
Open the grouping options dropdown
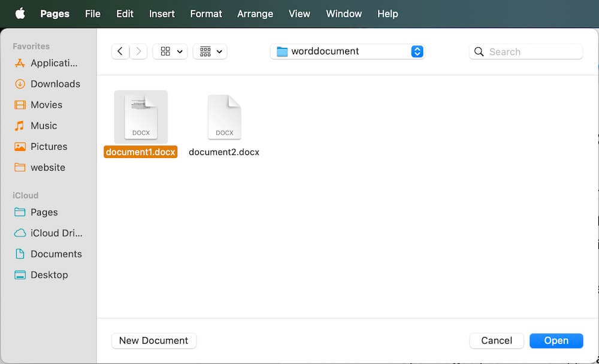pyautogui.click(x=210, y=51)
